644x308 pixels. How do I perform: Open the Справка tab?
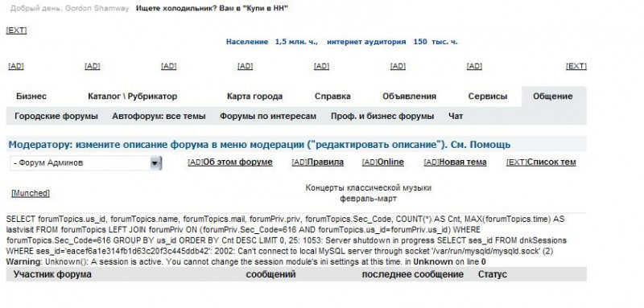coord(332,97)
